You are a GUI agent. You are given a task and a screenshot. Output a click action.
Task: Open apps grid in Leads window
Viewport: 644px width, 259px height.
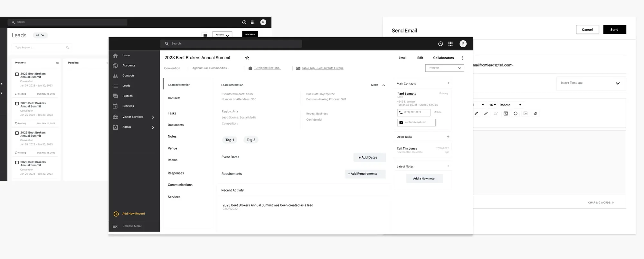click(x=253, y=22)
